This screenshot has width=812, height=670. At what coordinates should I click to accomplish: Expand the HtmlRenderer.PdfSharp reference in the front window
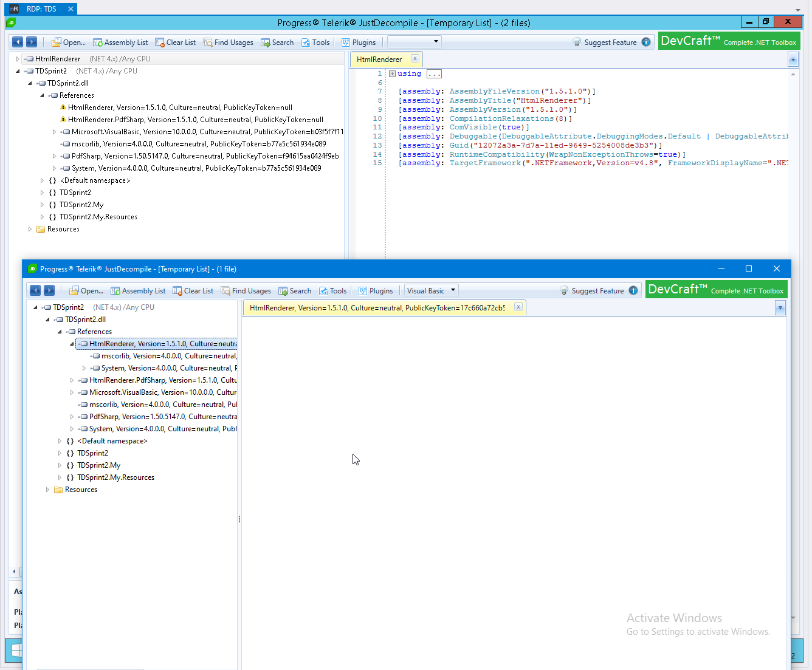click(x=72, y=380)
